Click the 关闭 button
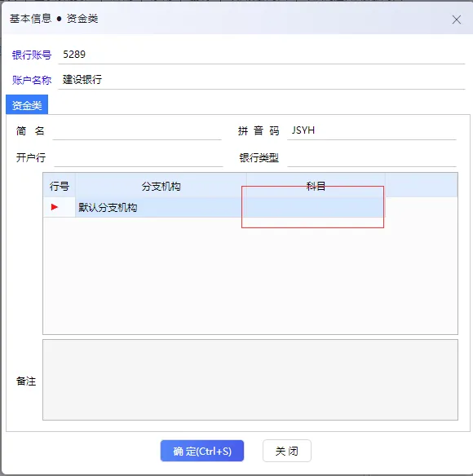 pyautogui.click(x=287, y=451)
